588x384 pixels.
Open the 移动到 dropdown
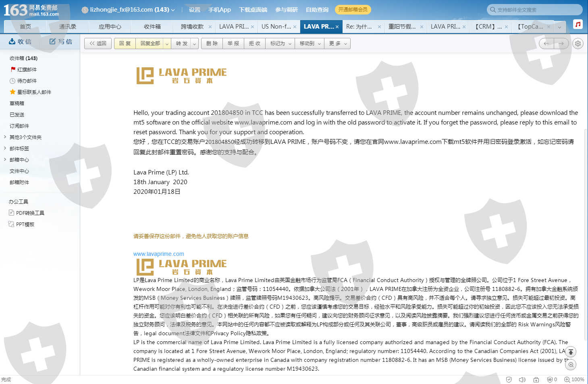click(310, 44)
